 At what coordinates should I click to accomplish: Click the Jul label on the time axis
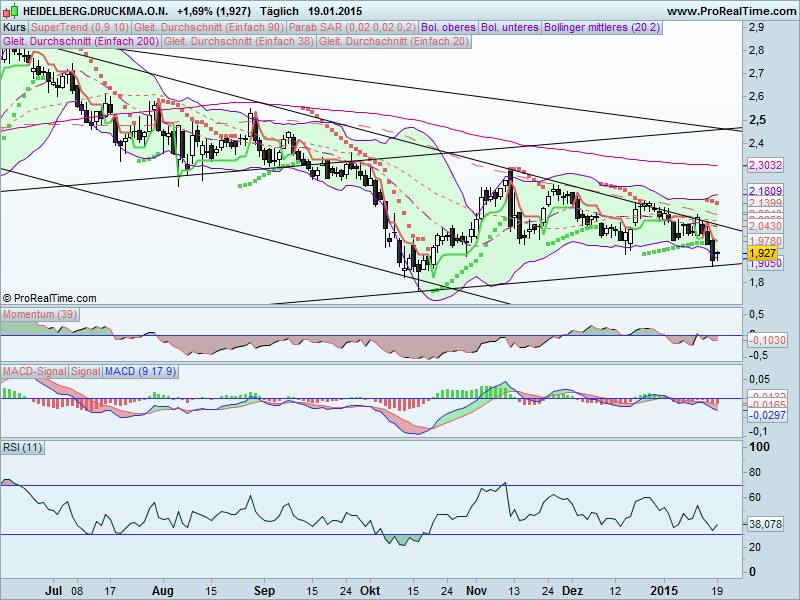click(54, 591)
